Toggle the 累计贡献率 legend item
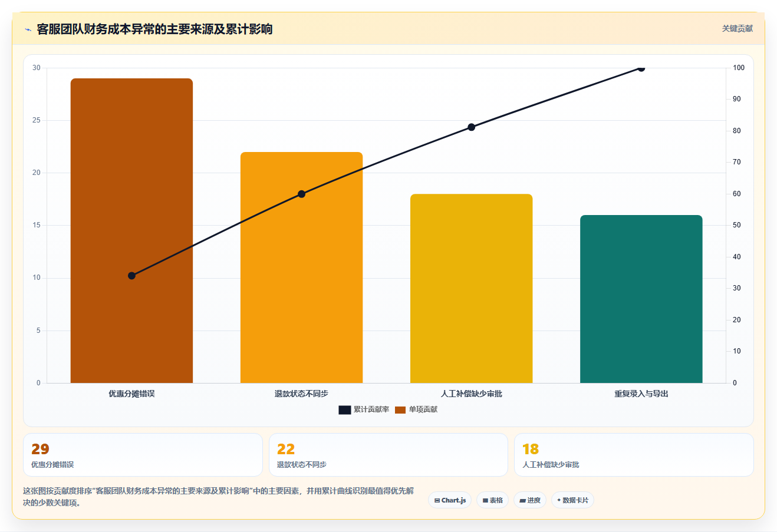This screenshot has height=532, width=777. [364, 409]
